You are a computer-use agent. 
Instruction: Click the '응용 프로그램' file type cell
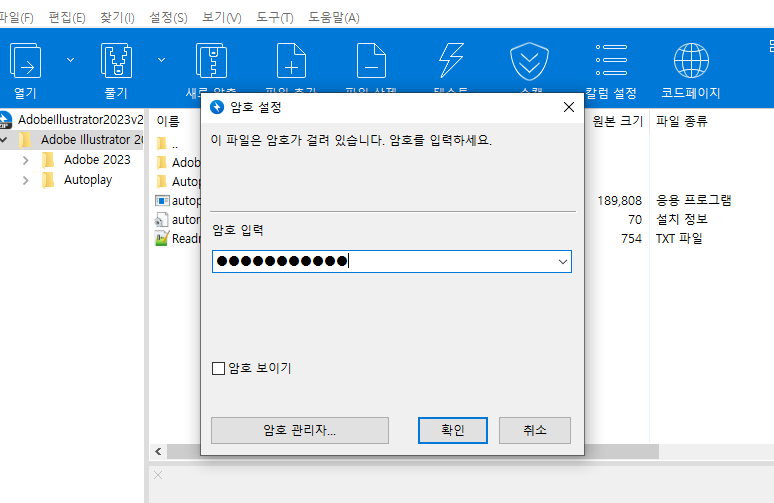pyautogui.click(x=693, y=200)
